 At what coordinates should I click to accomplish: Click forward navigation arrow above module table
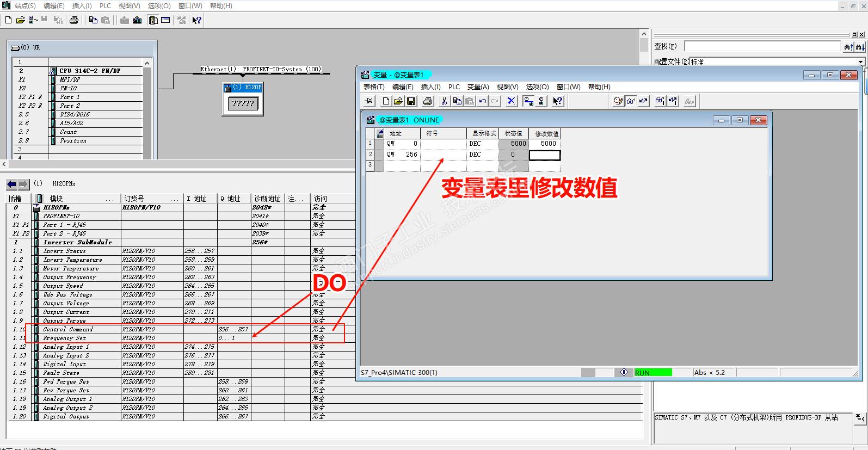click(23, 184)
